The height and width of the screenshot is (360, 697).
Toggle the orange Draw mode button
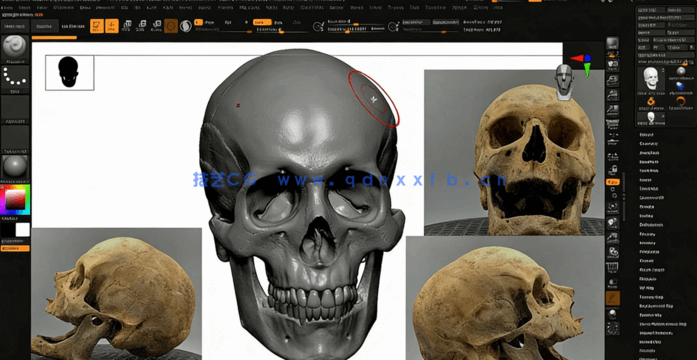[x=112, y=26]
